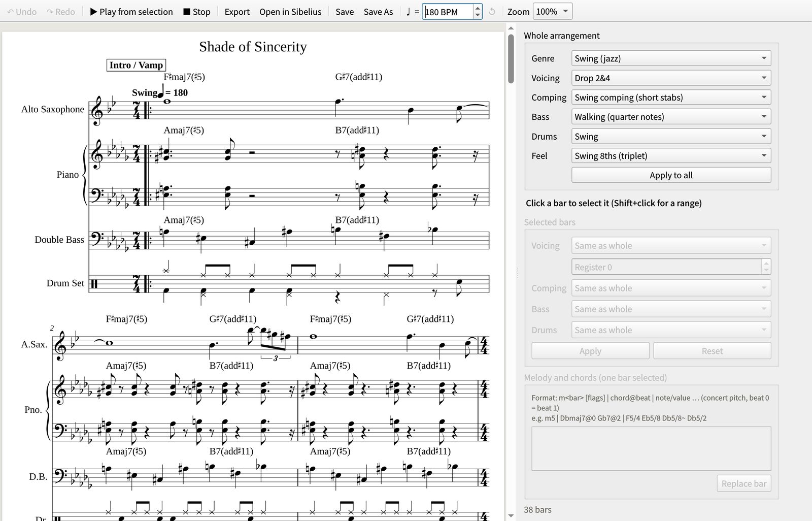The height and width of the screenshot is (521, 812).
Task: Stop playback
Action: tap(197, 12)
